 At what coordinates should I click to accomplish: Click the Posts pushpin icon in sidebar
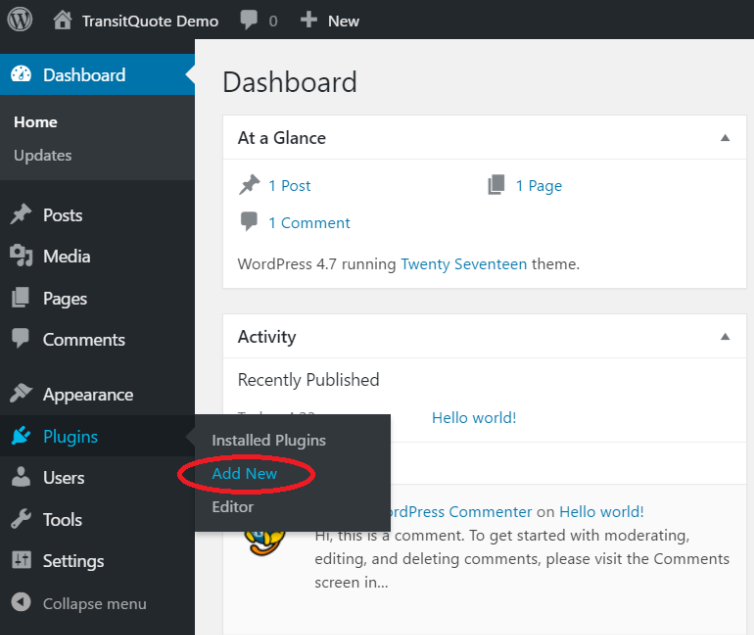21,214
